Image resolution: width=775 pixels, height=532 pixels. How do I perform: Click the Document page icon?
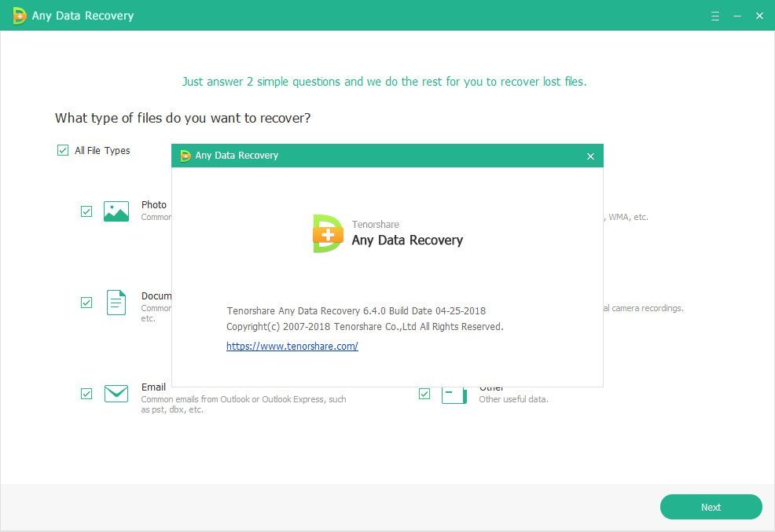click(116, 303)
